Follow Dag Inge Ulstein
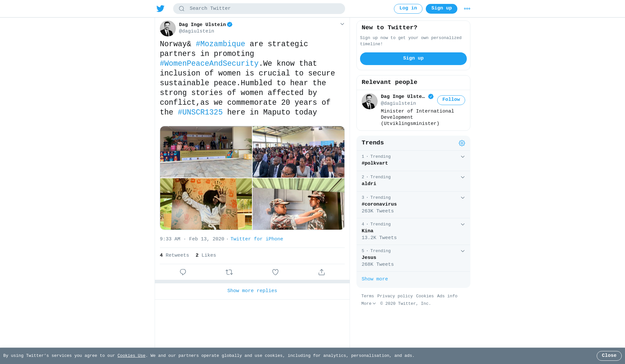The image size is (625, 364). [x=451, y=100]
